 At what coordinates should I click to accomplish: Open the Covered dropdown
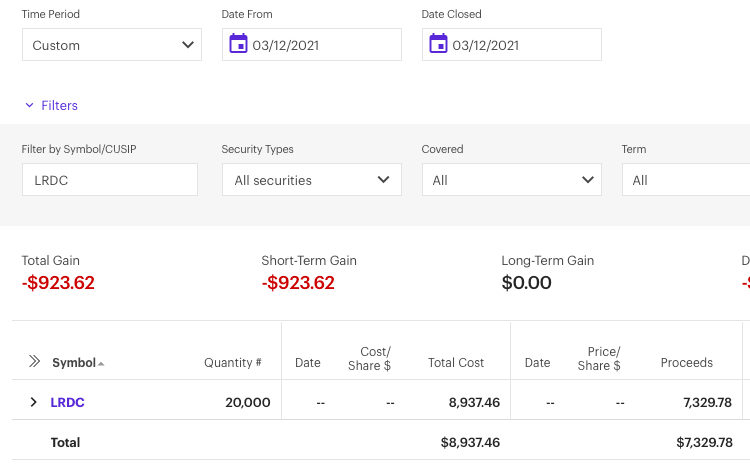tap(511, 180)
